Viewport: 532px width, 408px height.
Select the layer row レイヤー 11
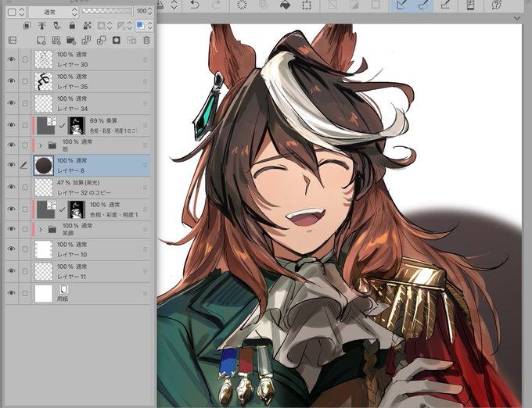coord(77,271)
